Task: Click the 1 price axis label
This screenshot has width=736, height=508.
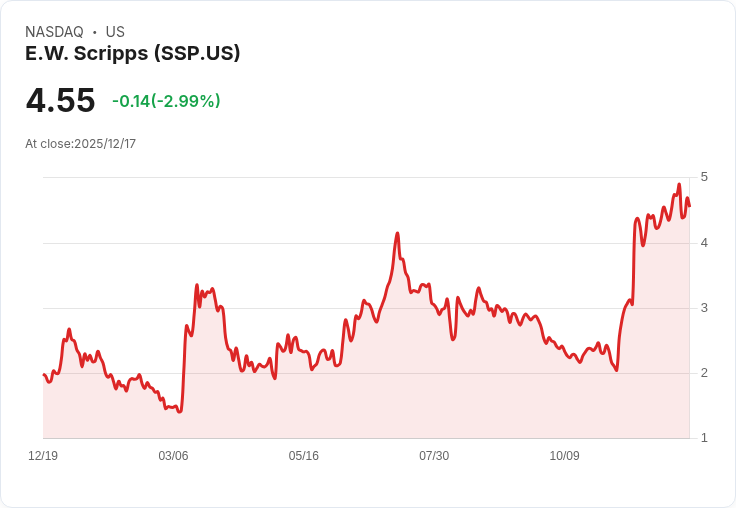Action: (x=704, y=438)
